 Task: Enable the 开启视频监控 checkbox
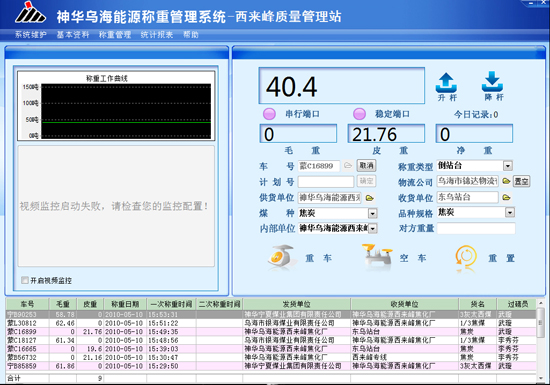tap(25, 280)
